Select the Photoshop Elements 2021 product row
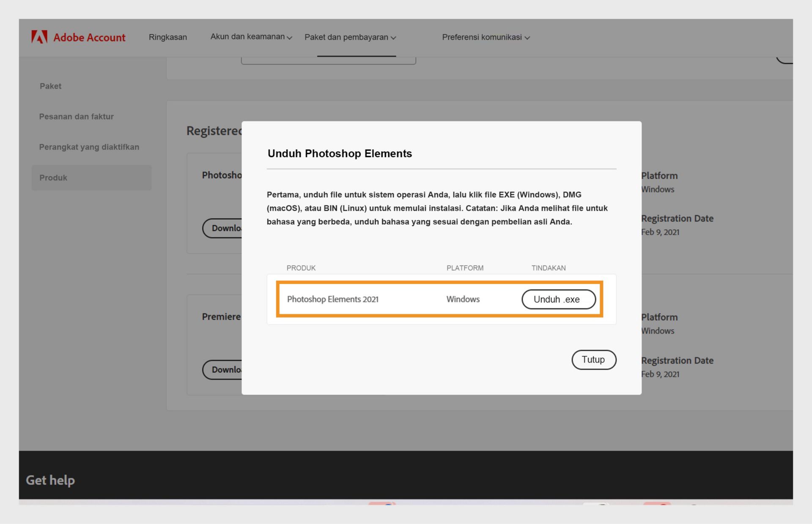The height and width of the screenshot is (524, 812). 333,299
